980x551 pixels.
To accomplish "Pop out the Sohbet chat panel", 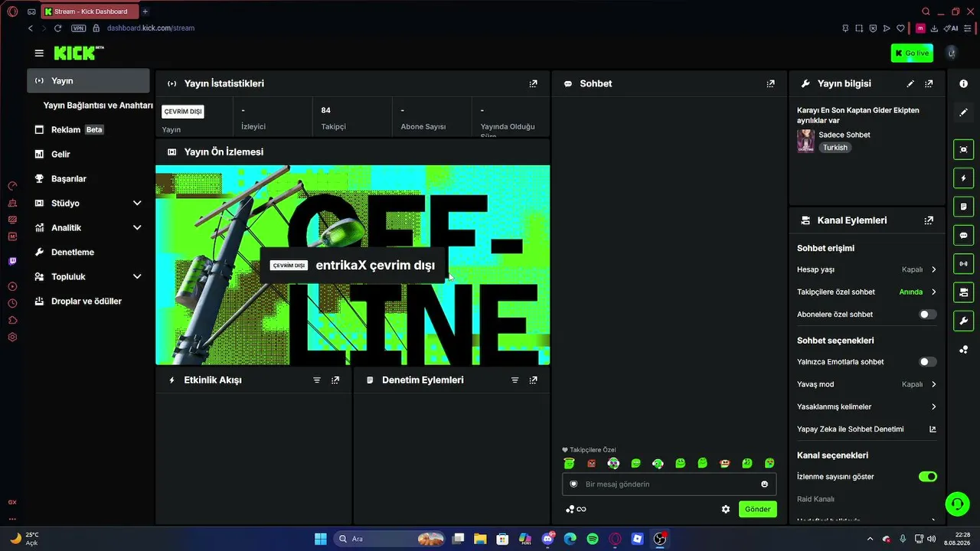I will [770, 83].
